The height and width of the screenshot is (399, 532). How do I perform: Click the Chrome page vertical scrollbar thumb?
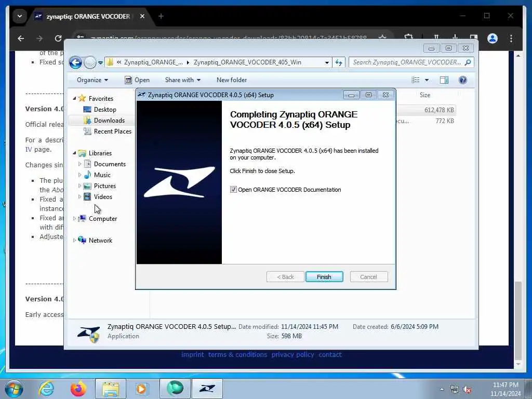518,320
